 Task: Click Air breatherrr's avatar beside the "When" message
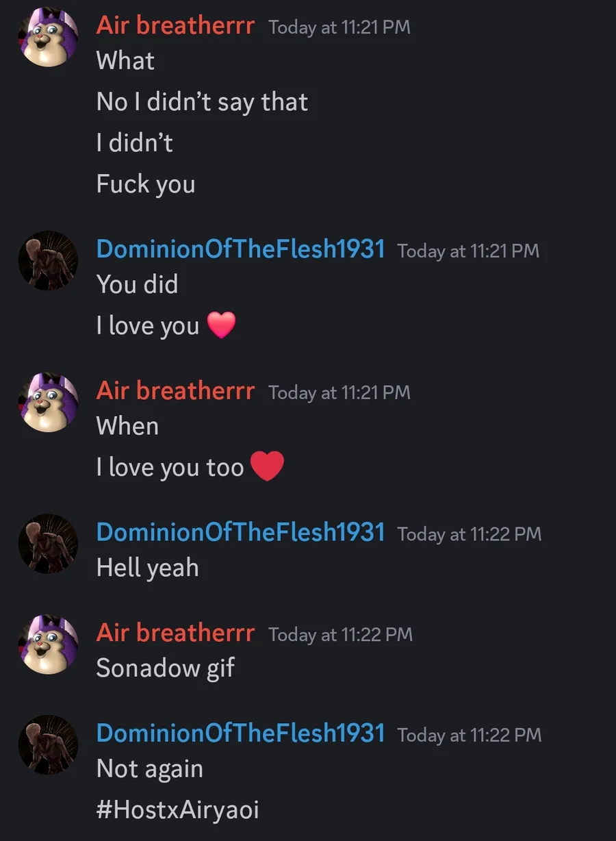[x=48, y=403]
